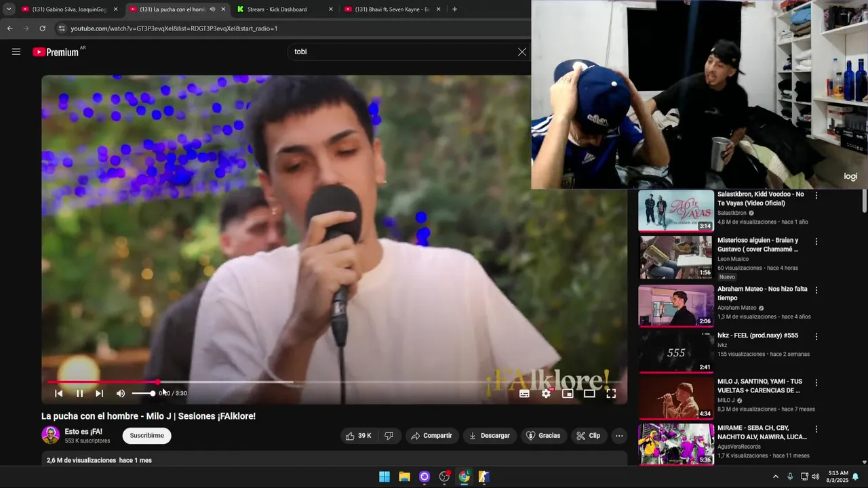
Task: Open the 'No Te Vayas' video thumbnail
Action: 675,211
